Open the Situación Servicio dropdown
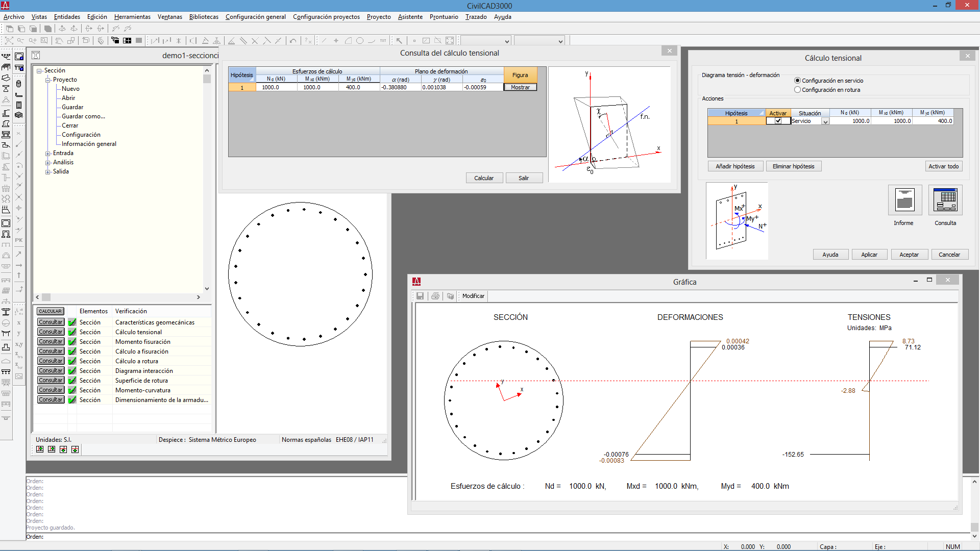 coord(825,121)
